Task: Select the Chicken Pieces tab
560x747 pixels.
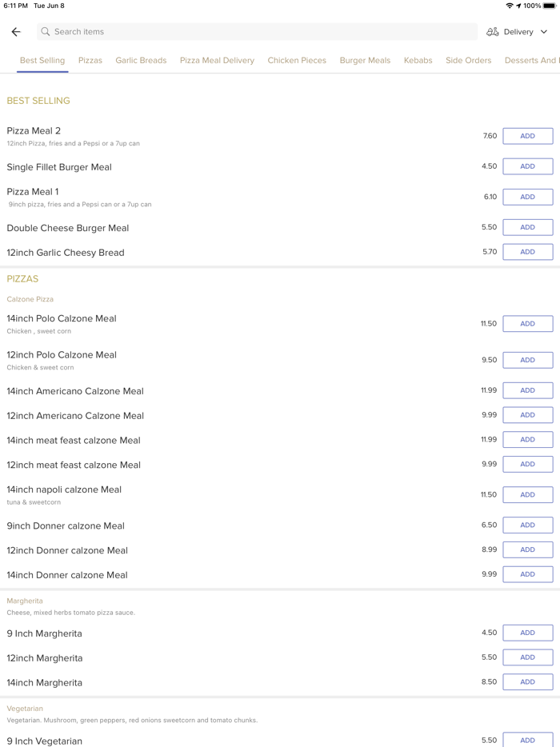Action: [x=297, y=60]
